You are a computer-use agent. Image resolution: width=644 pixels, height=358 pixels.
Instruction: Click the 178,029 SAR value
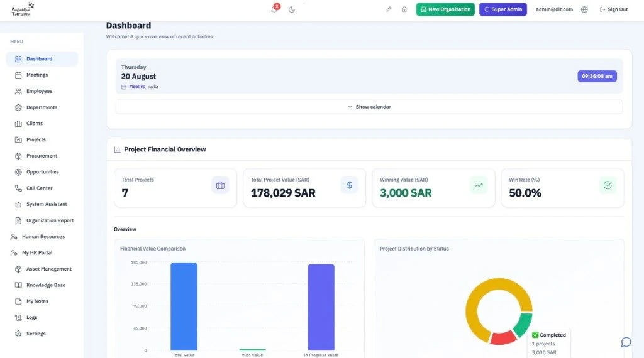(283, 193)
